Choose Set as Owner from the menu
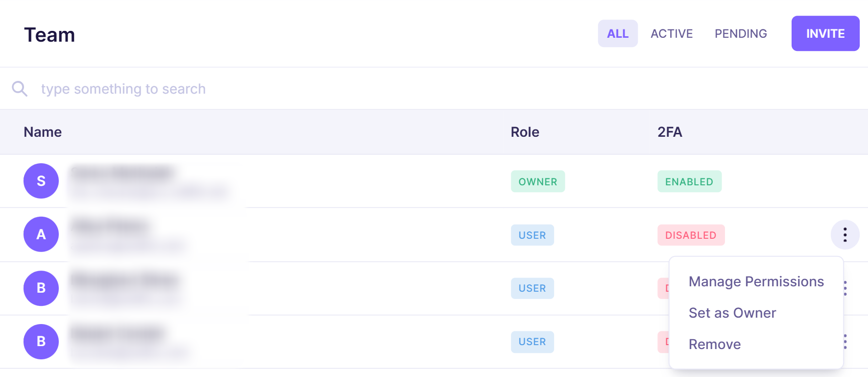This screenshot has width=868, height=377. (732, 313)
